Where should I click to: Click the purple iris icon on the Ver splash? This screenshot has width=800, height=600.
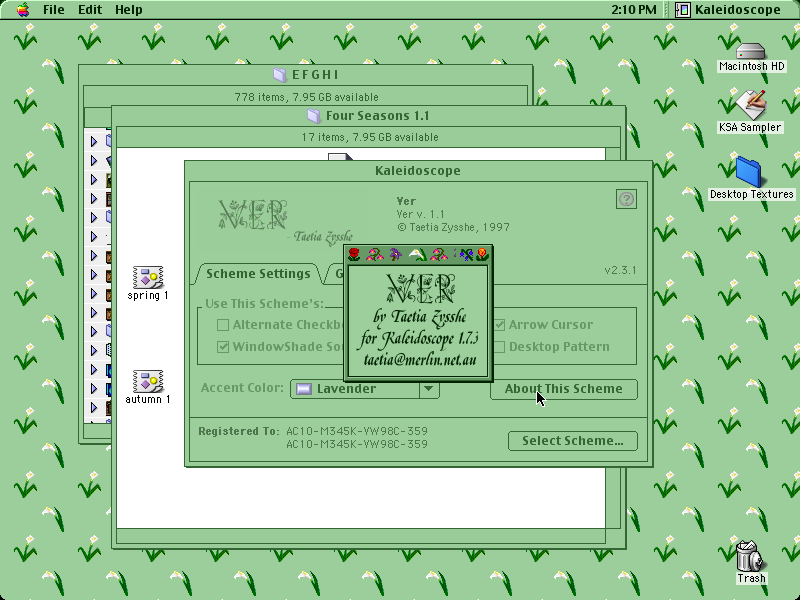(x=395, y=254)
